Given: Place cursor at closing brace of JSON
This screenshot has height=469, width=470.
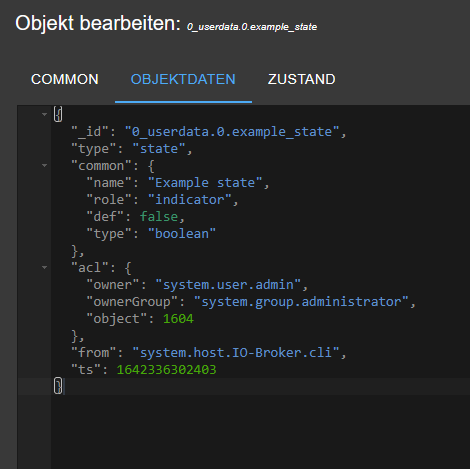Looking at the screenshot, I should click(x=58, y=387).
